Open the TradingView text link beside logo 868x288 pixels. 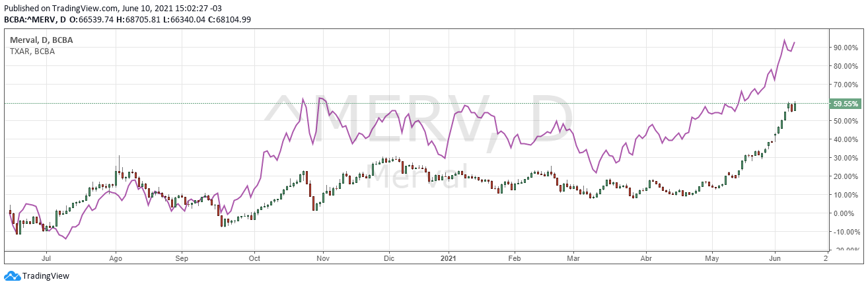[x=46, y=276]
